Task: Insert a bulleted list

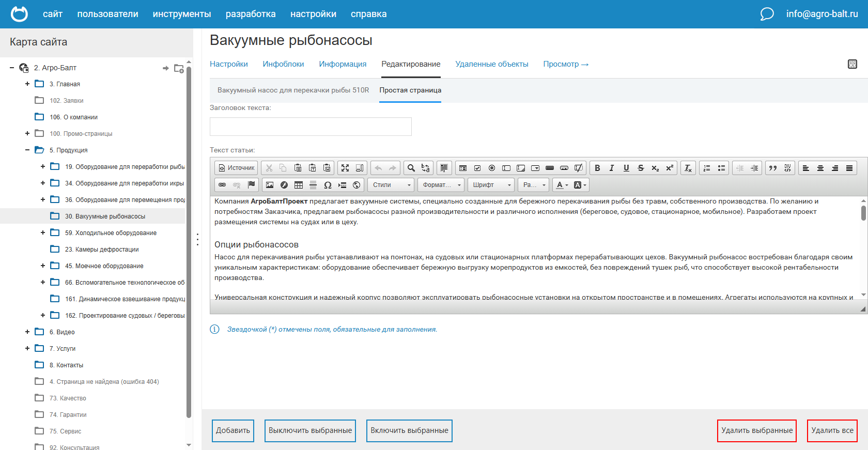Action: 721,168
